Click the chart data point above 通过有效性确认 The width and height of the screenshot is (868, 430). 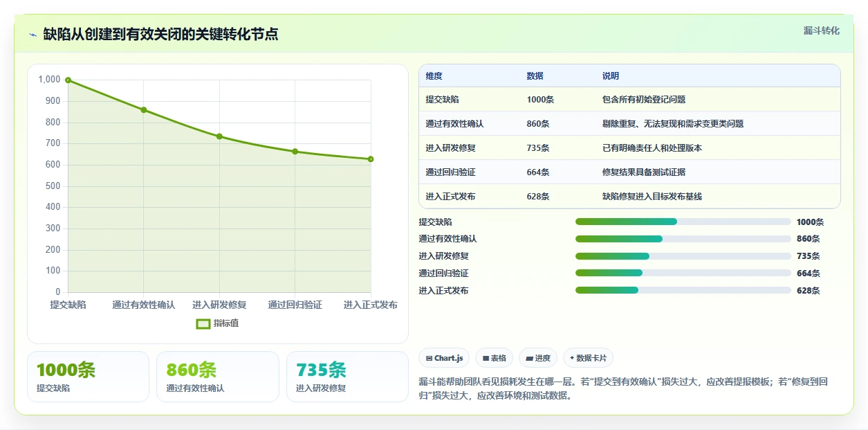point(144,109)
